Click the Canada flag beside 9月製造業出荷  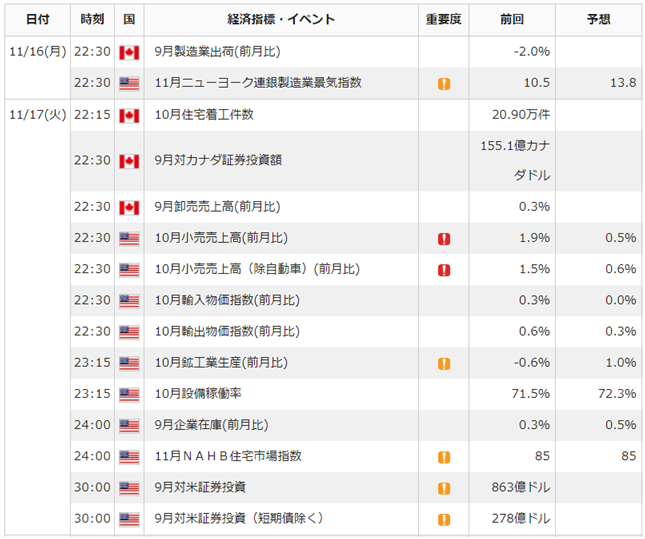(x=129, y=53)
